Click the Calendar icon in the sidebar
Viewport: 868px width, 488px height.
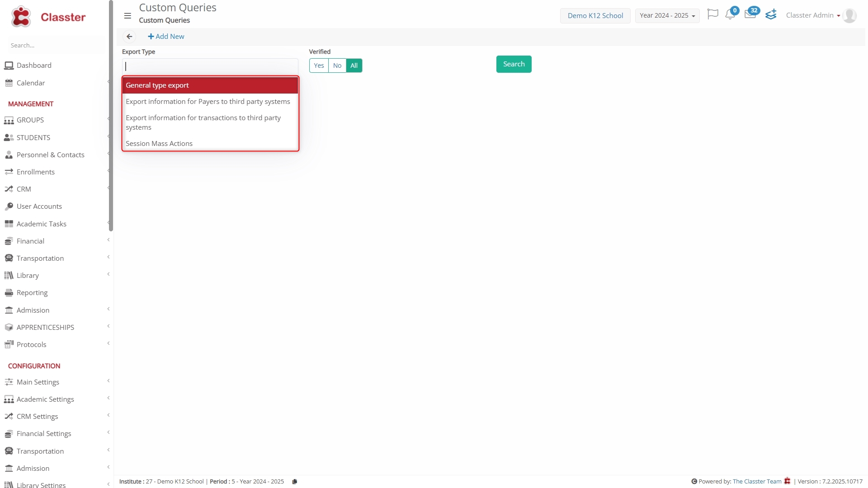pyautogui.click(x=9, y=83)
